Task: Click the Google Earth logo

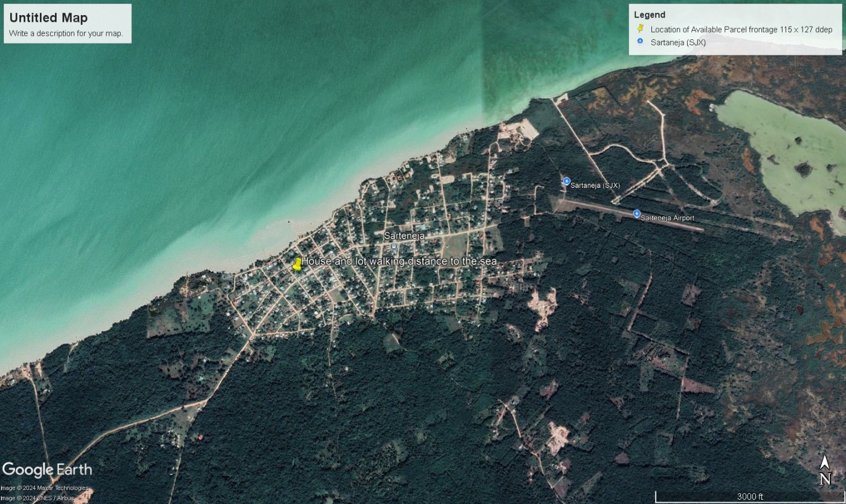Action: coord(47,470)
